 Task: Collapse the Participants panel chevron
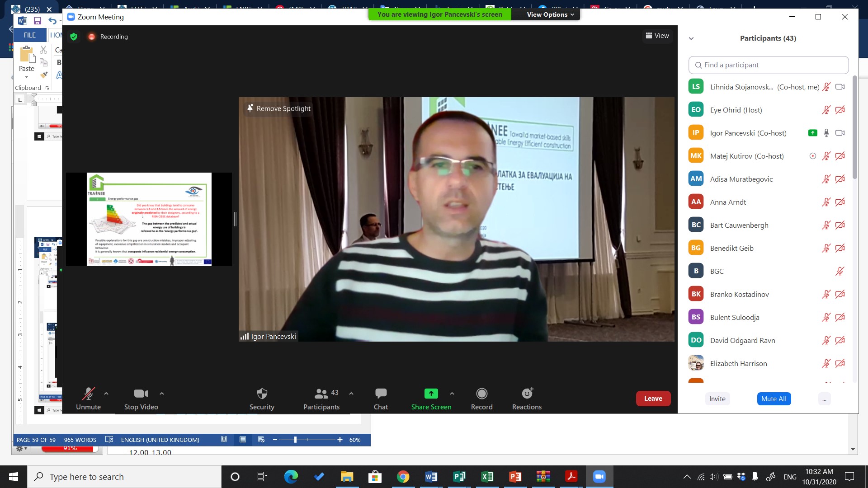point(691,38)
